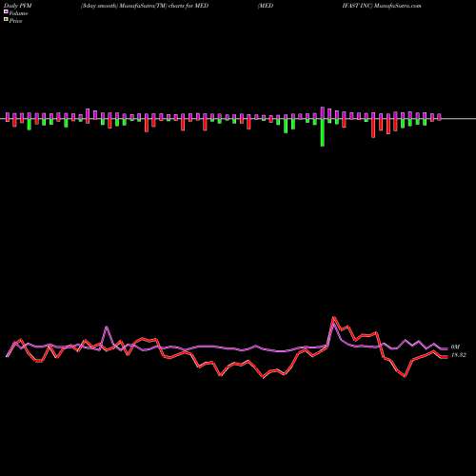Image resolution: width=476 pixels, height=476 pixels.
Task: Click the purple volume line spike near left
Action: click(x=107, y=327)
